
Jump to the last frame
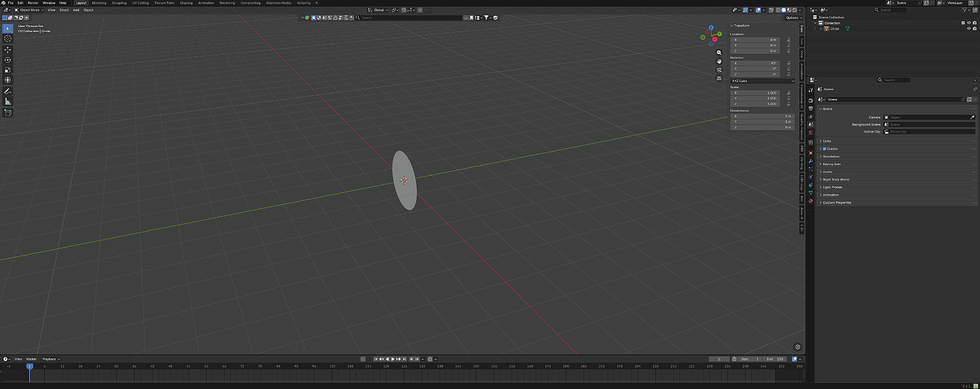point(404,359)
